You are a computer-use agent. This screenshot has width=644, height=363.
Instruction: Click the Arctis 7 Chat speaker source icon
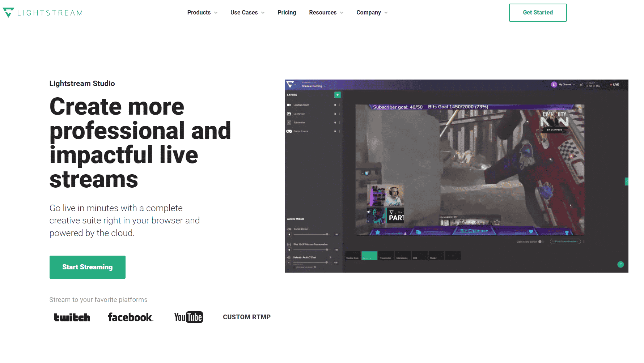click(289, 257)
